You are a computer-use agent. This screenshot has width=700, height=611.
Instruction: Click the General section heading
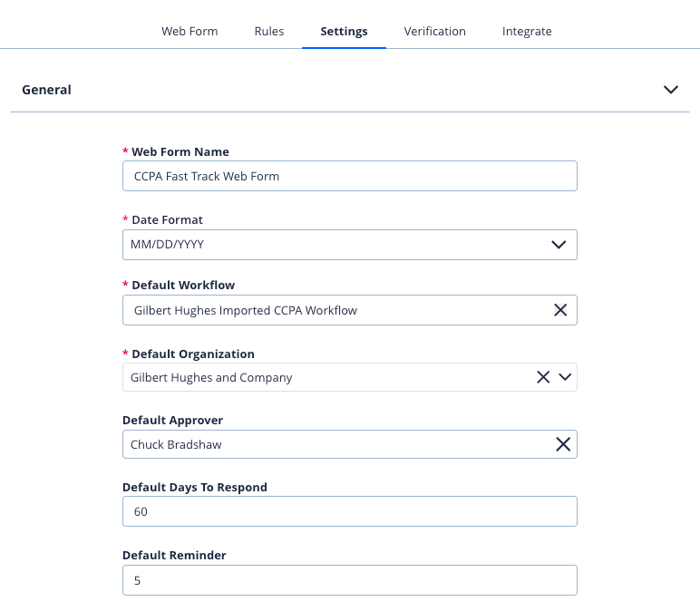[47, 90]
